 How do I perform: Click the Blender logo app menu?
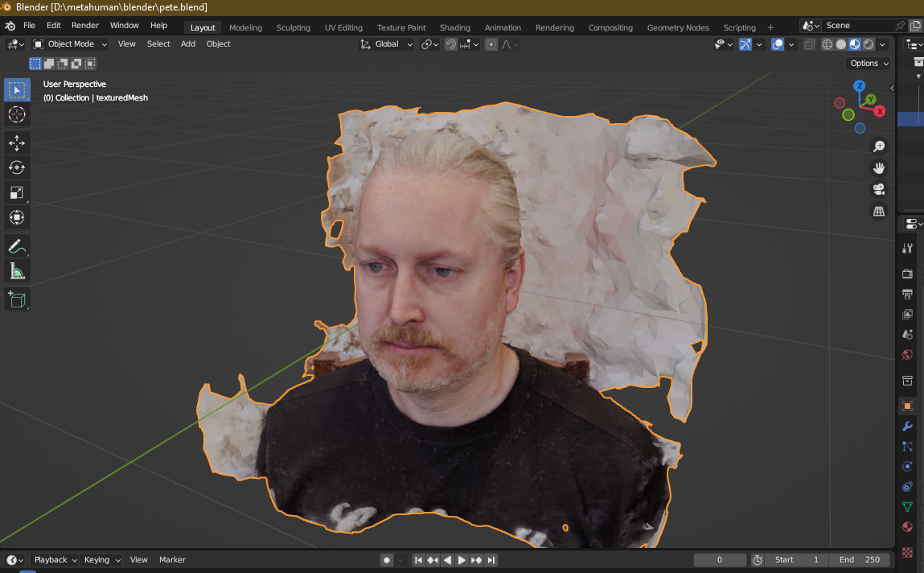(10, 26)
